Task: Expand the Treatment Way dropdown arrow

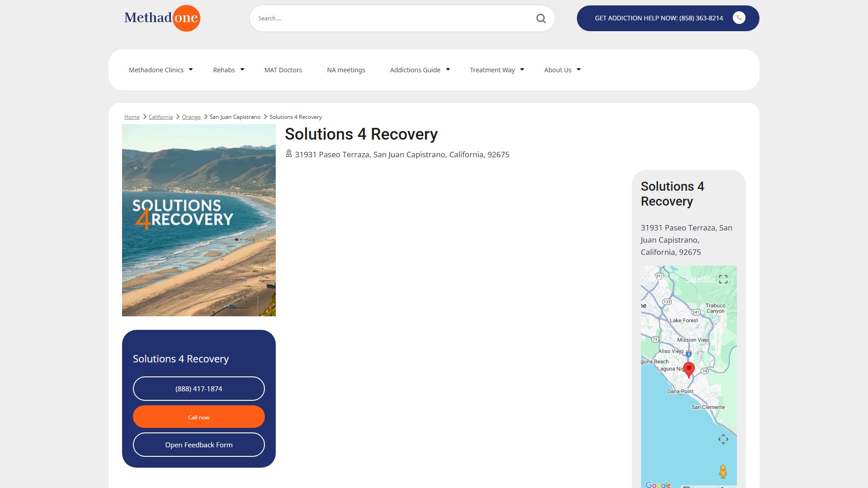Action: tap(522, 70)
